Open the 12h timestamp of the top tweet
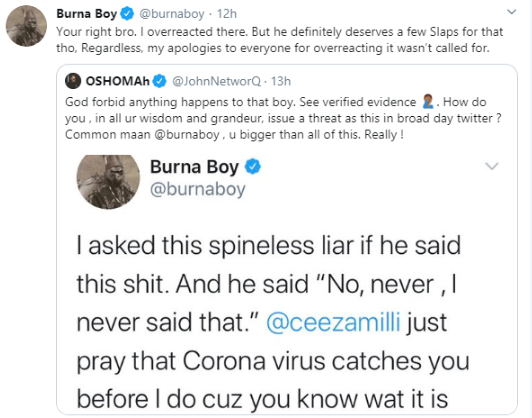Screen dimensions: 532x418 pyautogui.click(x=227, y=14)
